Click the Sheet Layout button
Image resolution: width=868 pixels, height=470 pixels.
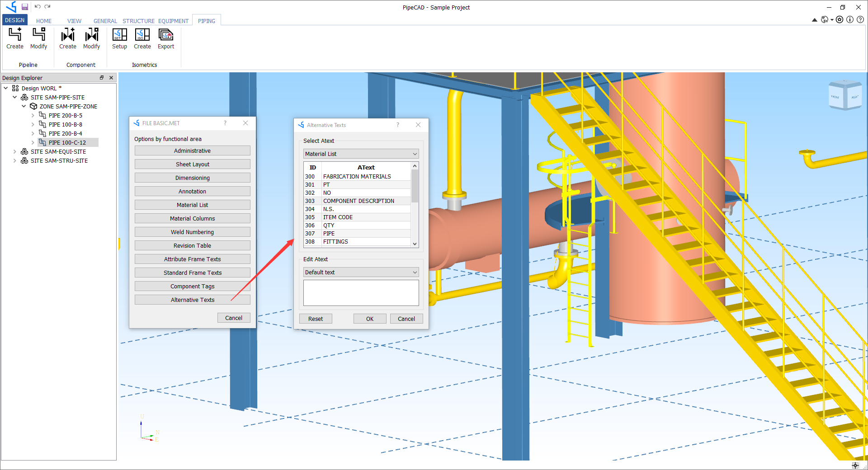coord(193,164)
